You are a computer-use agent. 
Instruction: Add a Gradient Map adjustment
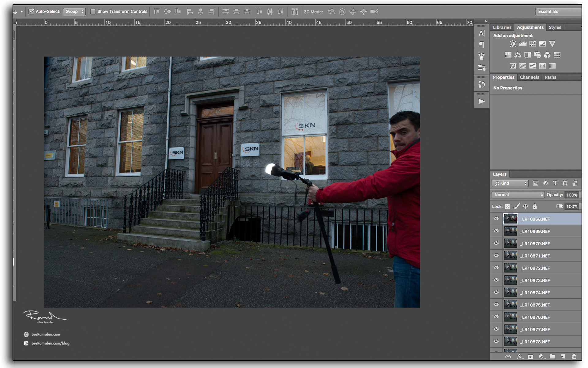(x=552, y=66)
